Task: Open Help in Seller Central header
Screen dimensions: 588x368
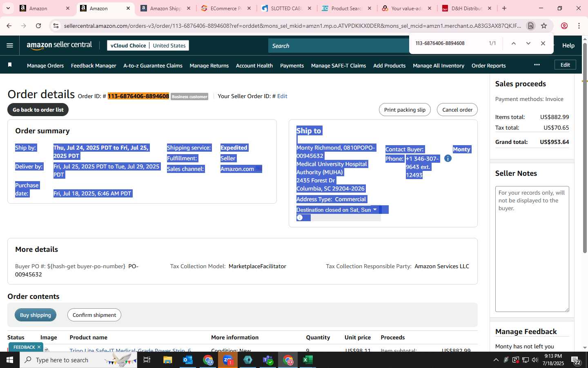Action: [x=568, y=45]
